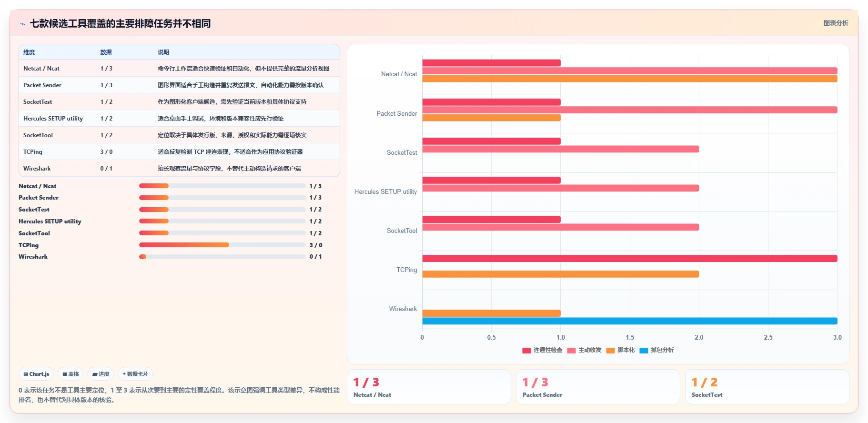Select the Packet Sender table row name
The width and height of the screenshot is (868, 423).
[42, 85]
